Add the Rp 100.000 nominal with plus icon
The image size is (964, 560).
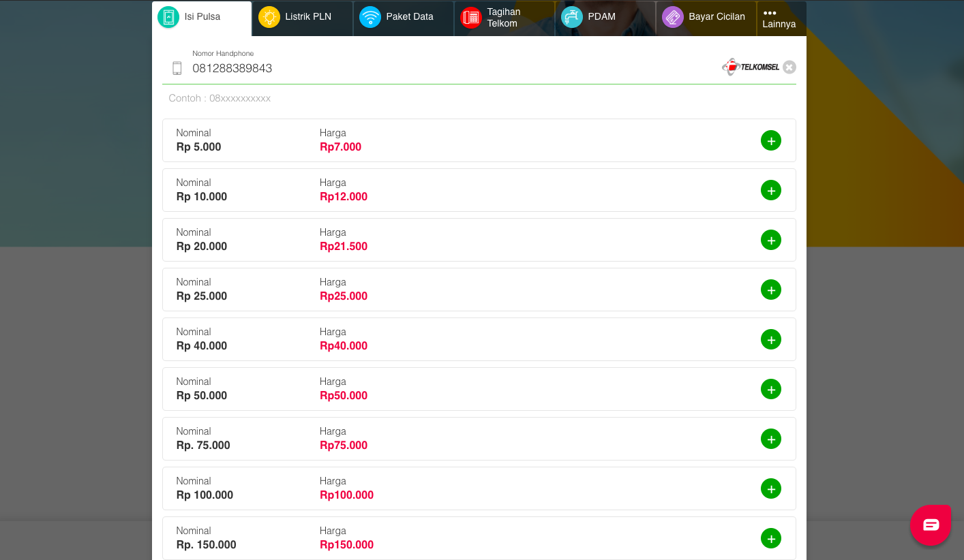[771, 488]
